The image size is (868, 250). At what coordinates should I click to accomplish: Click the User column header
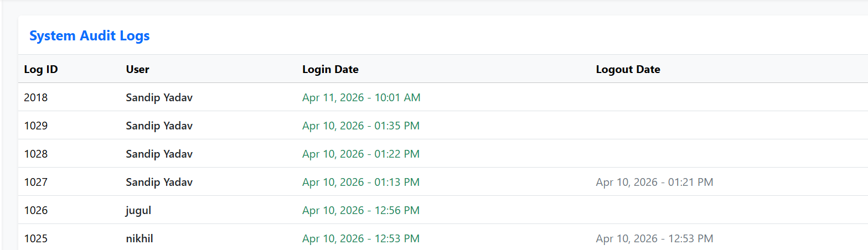[x=137, y=70]
